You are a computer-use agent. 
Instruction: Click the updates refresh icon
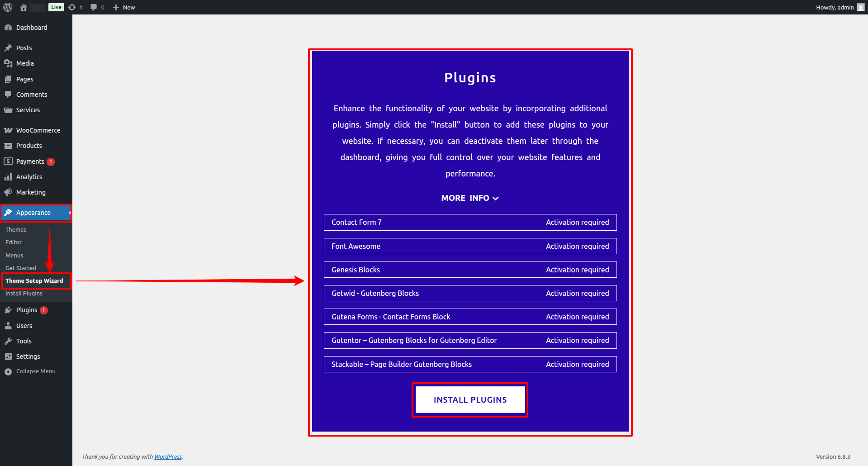tap(72, 7)
